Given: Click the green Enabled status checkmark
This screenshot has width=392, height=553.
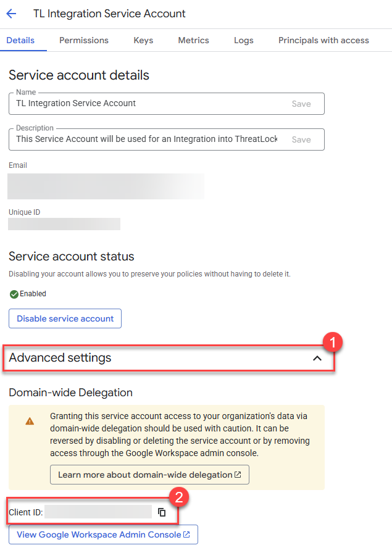Looking at the screenshot, I should coord(14,294).
